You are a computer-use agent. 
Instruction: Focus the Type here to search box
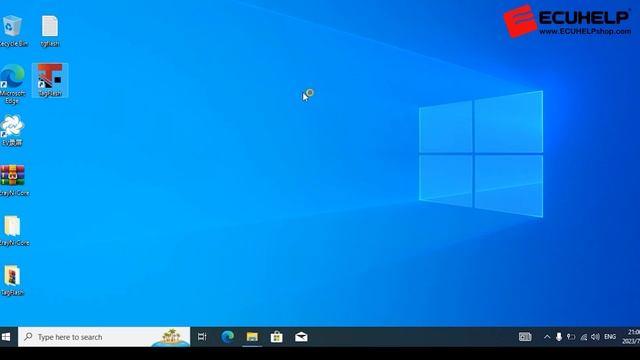point(104,337)
